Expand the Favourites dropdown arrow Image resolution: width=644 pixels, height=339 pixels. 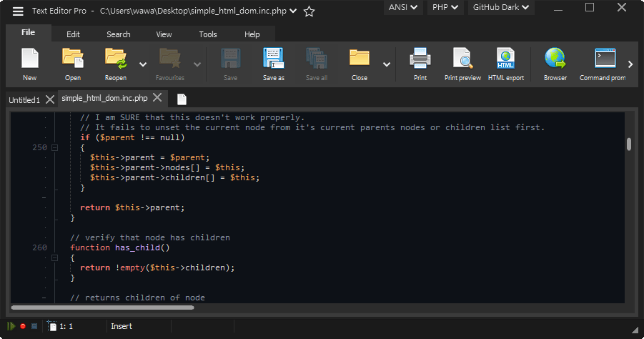click(x=197, y=64)
